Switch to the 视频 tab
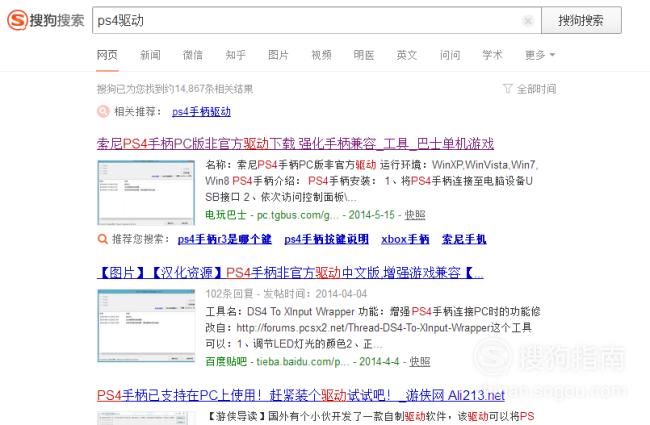650x425 pixels. pyautogui.click(x=321, y=55)
